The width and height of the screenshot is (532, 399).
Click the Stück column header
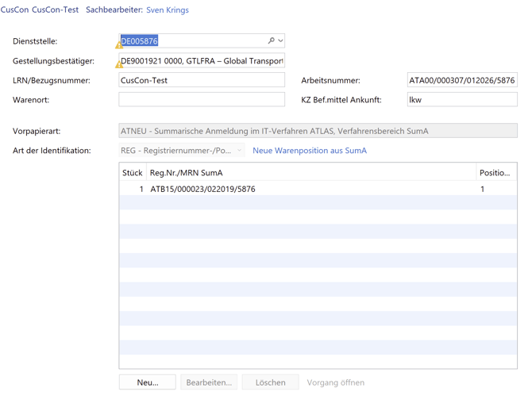pos(132,173)
